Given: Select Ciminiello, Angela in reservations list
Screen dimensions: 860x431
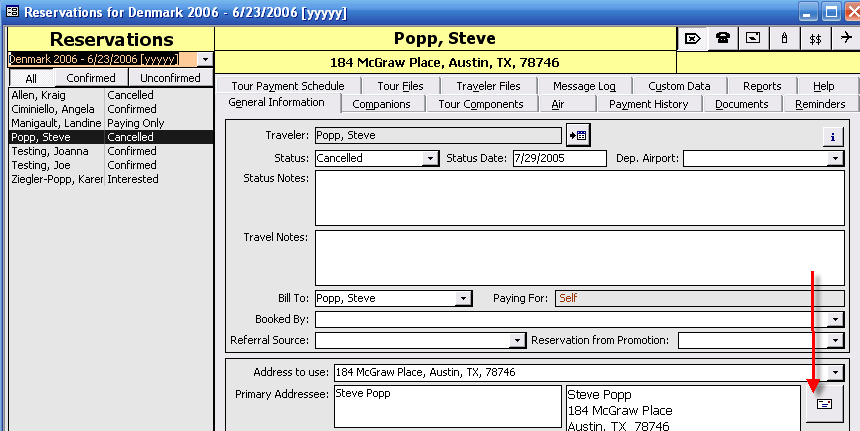Looking at the screenshot, I should click(55, 109).
